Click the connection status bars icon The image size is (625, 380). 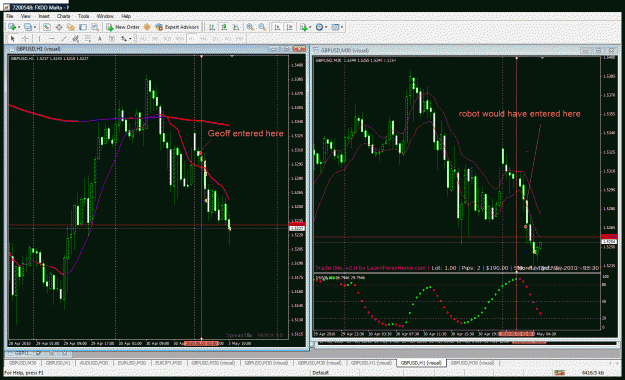tap(560, 373)
